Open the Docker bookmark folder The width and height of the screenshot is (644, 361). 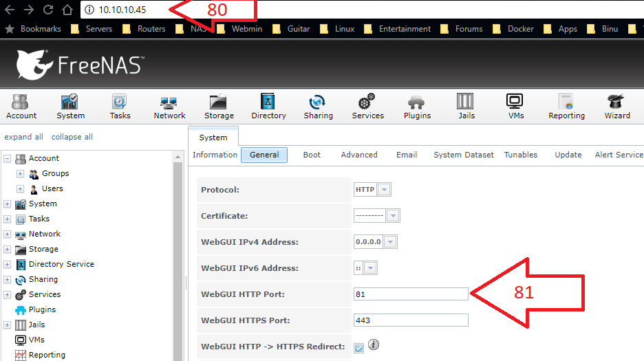[x=513, y=29]
